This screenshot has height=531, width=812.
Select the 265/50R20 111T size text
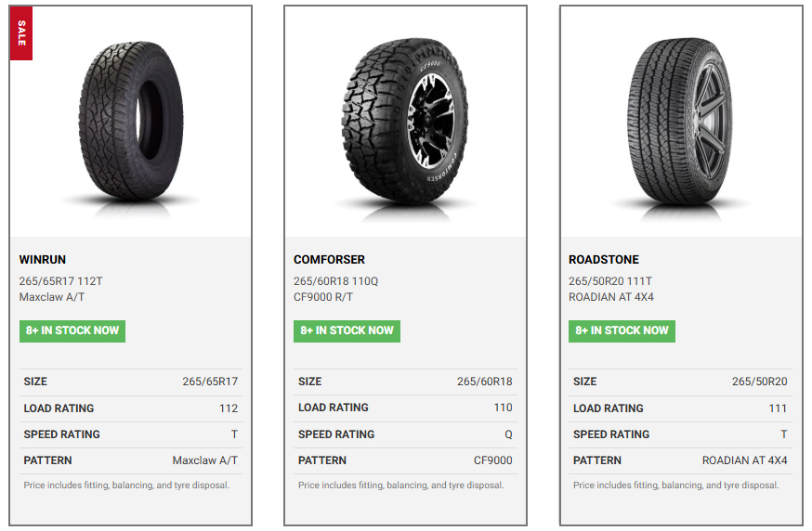(x=610, y=281)
